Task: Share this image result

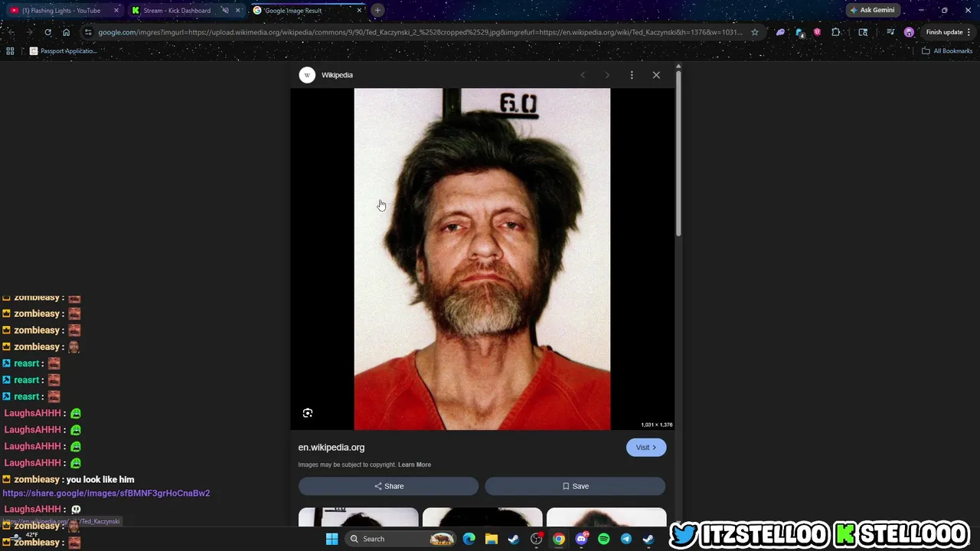Action: (x=388, y=486)
